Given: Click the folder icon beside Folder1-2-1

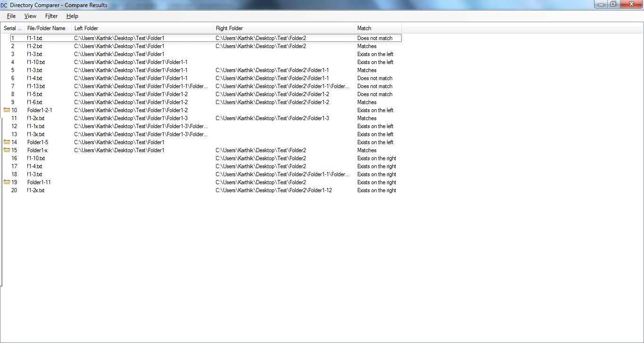Looking at the screenshot, I should coord(7,110).
